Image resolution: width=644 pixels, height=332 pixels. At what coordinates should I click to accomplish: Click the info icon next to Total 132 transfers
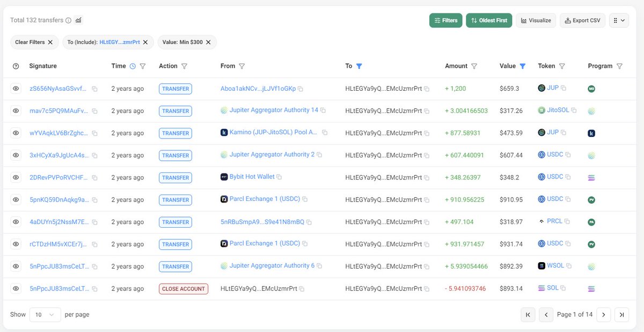pos(68,20)
